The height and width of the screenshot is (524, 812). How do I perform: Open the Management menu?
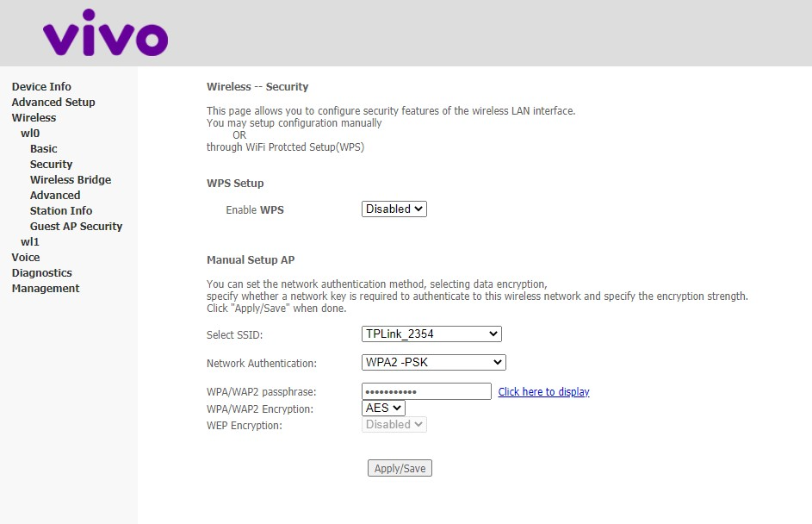coord(46,289)
